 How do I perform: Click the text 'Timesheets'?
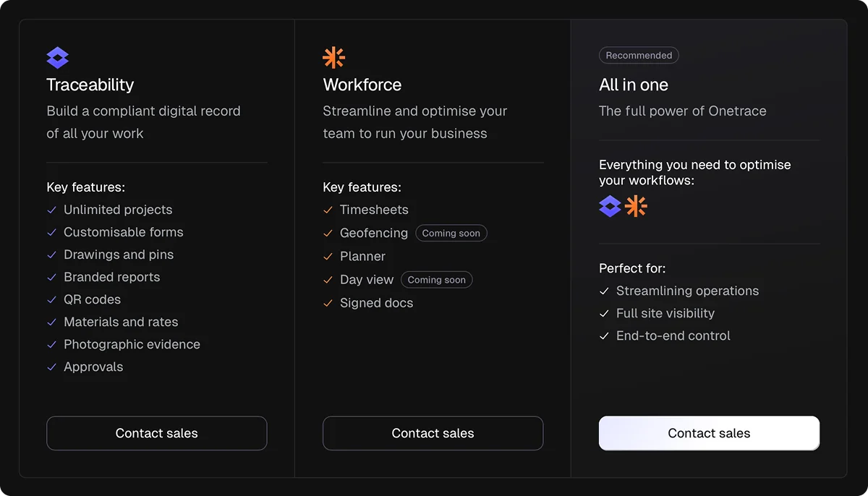(x=375, y=210)
